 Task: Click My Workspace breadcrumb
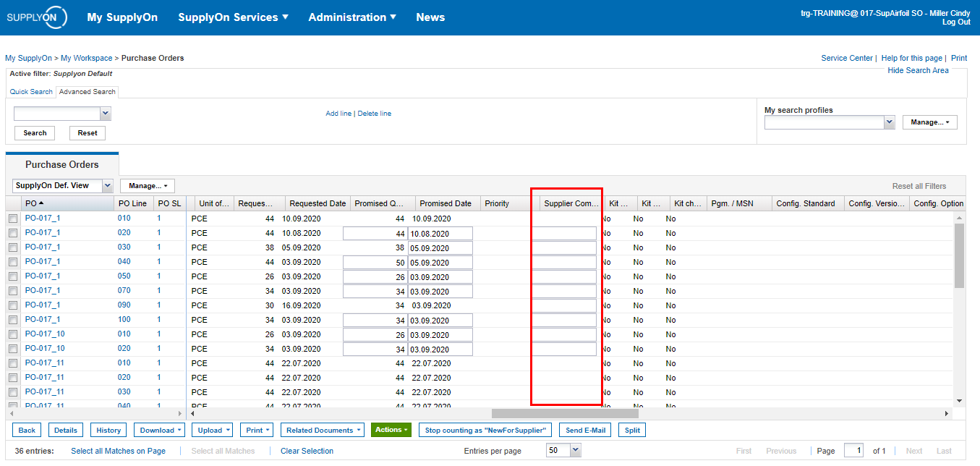pos(86,58)
